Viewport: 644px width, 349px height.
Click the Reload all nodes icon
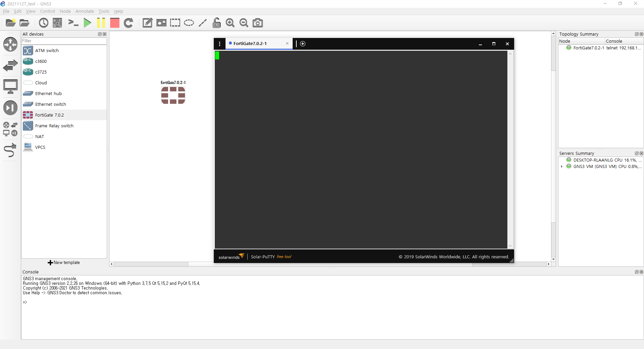coord(129,23)
